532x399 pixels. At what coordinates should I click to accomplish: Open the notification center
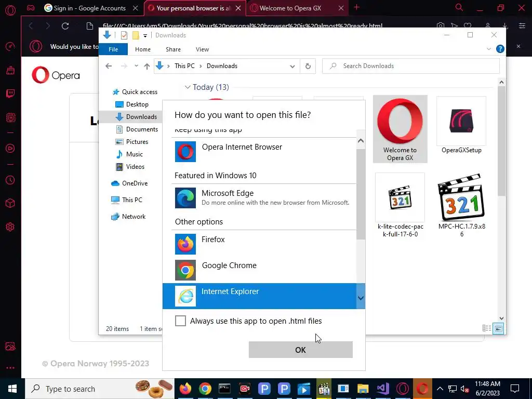[x=515, y=389]
